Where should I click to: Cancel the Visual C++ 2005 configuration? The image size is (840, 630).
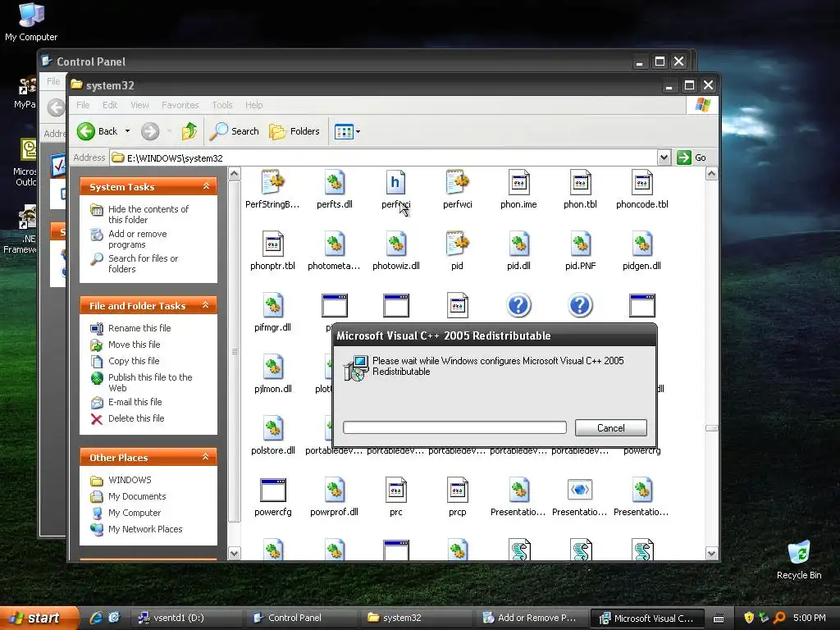(x=610, y=427)
